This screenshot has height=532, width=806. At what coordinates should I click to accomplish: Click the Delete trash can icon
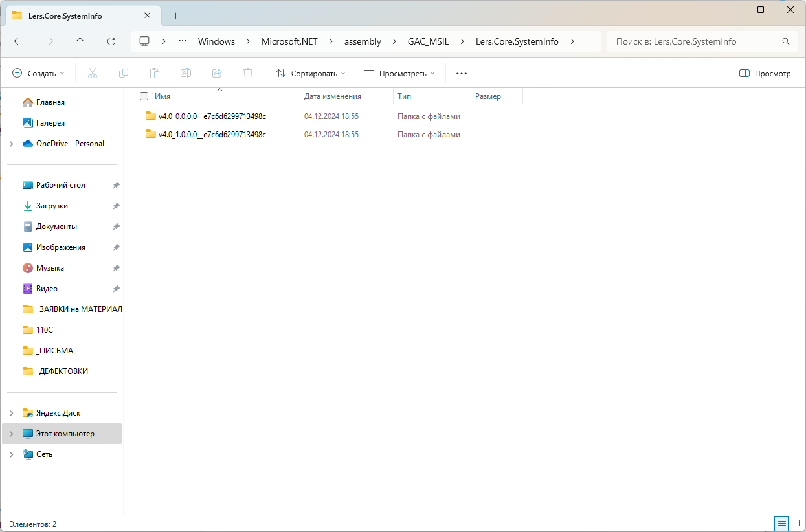point(248,74)
